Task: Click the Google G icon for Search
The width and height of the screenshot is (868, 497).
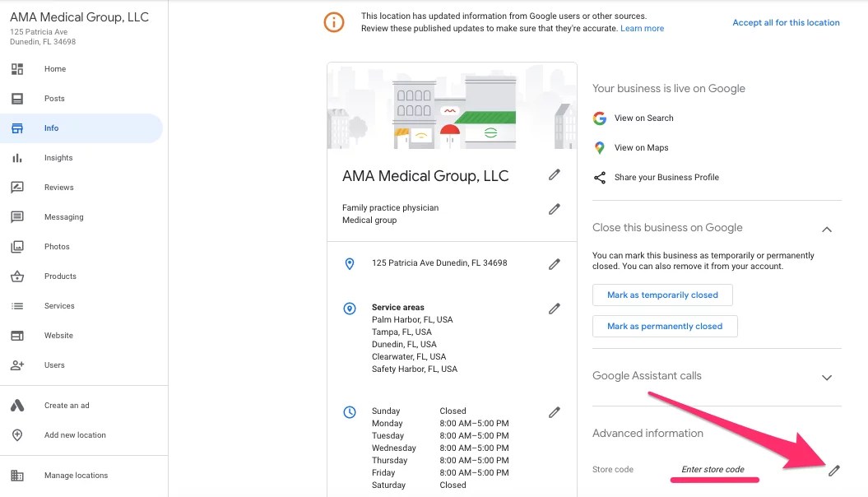Action: [x=600, y=118]
